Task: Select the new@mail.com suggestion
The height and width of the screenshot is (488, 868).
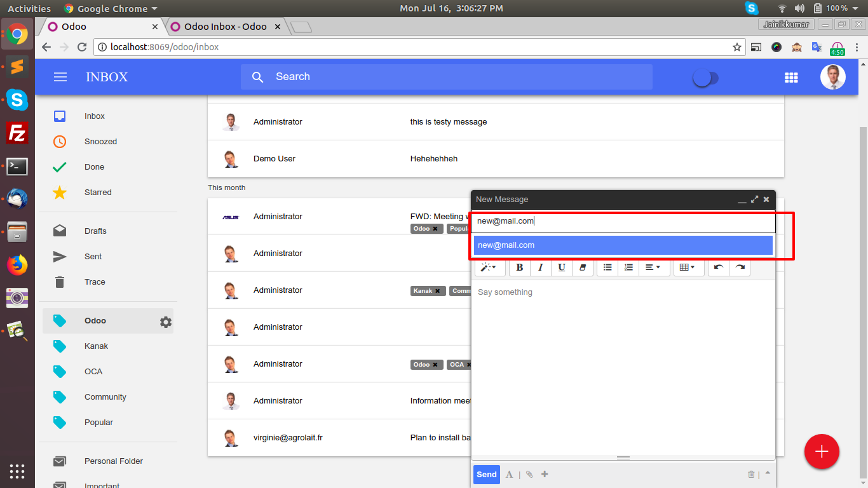Action: coord(623,245)
